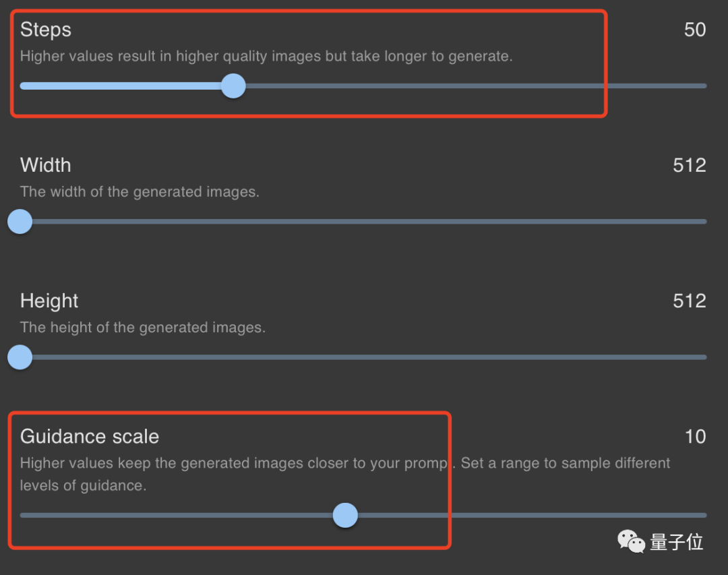The width and height of the screenshot is (728, 575).
Task: Click the Height value 512
Action: click(x=689, y=301)
